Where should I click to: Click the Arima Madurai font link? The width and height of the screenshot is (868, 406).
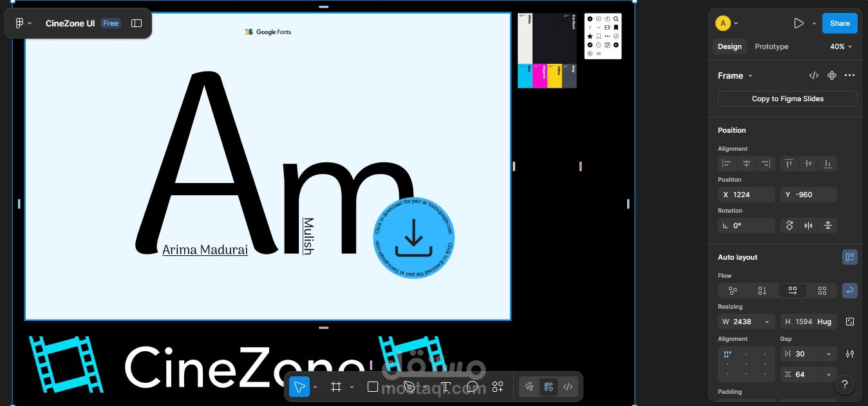click(x=205, y=250)
